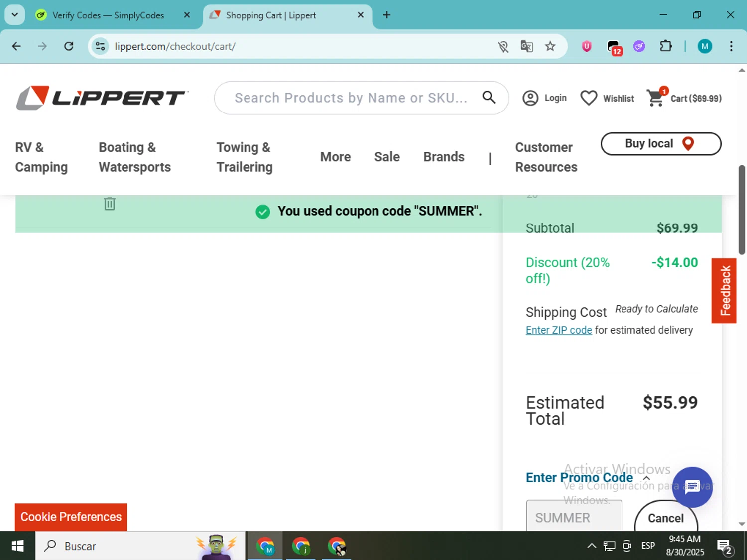Open the Feedback side tab
747x560 pixels.
[724, 291]
